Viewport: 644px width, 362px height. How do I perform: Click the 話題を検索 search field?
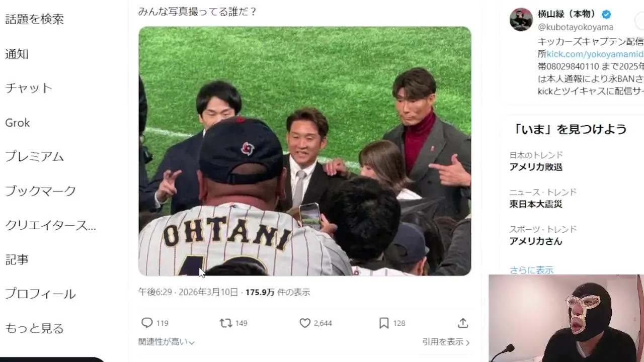(x=34, y=19)
